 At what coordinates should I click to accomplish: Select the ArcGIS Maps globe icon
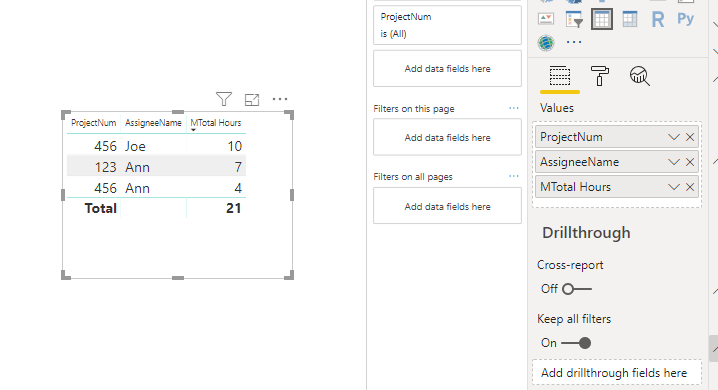[x=546, y=43]
